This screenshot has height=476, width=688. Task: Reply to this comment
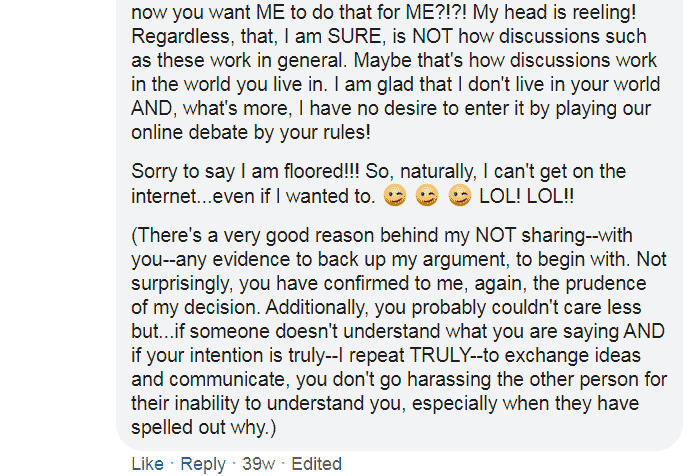click(x=203, y=464)
